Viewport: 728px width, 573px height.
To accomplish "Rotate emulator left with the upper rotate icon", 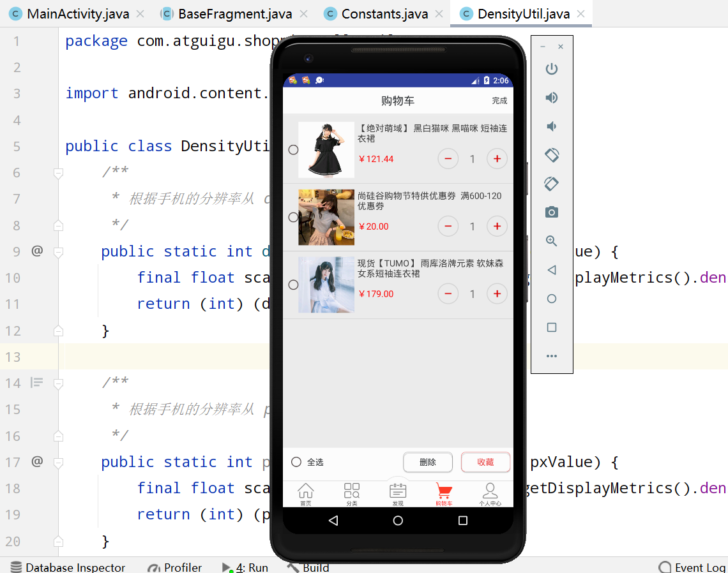I will [x=552, y=155].
